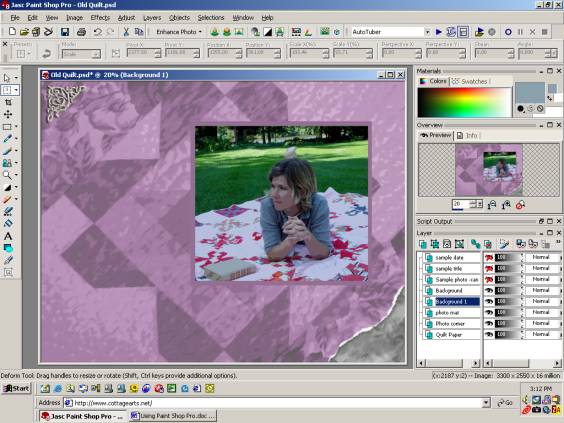
Task: Open the File menu
Action: [14, 18]
